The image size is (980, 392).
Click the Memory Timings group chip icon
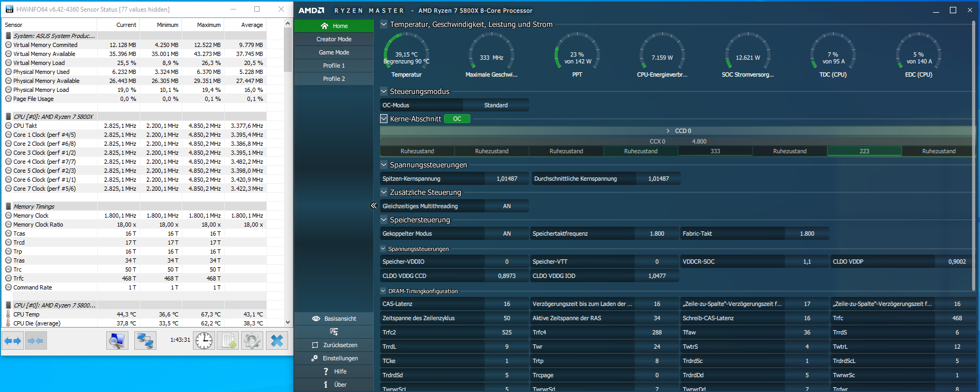click(8, 207)
